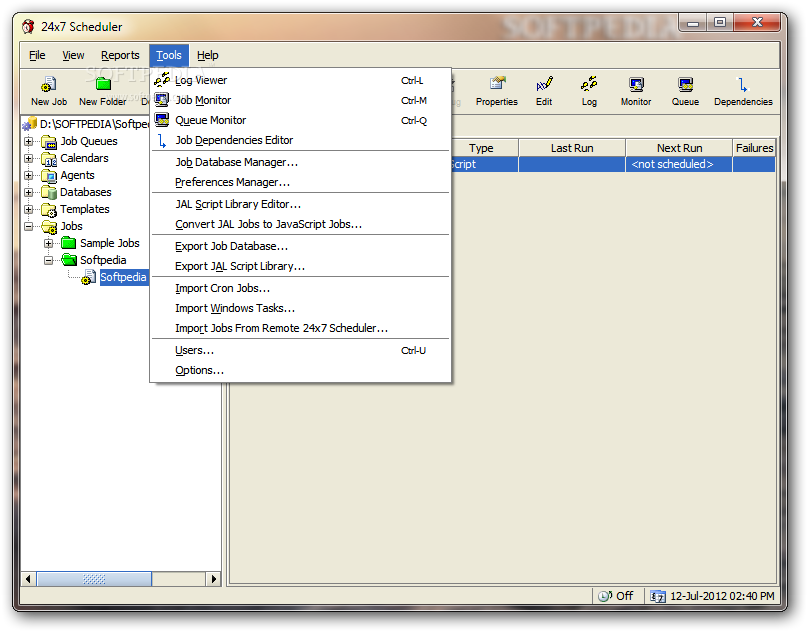Open the Log toolbar icon
This screenshot has height=632, width=808.
click(x=589, y=84)
